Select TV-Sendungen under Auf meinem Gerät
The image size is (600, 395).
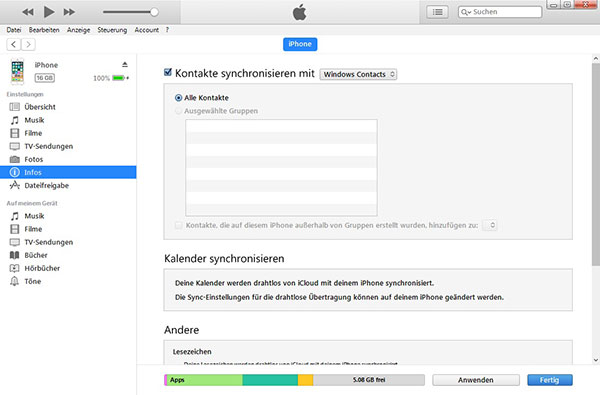pos(68,242)
